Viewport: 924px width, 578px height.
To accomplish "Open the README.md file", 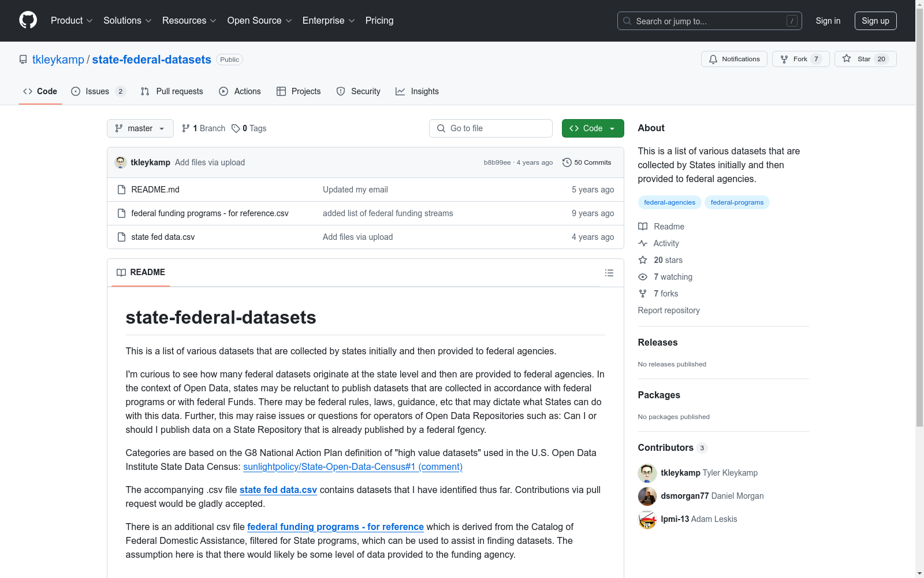I will click(x=155, y=190).
